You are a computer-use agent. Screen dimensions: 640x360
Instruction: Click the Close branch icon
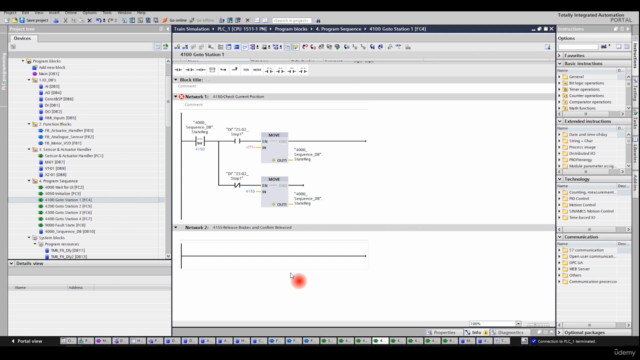point(235,70)
